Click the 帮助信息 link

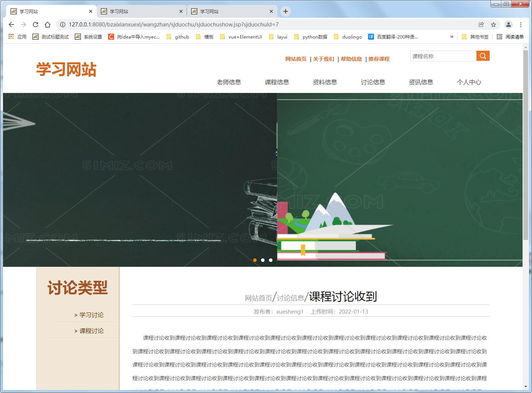[351, 59]
